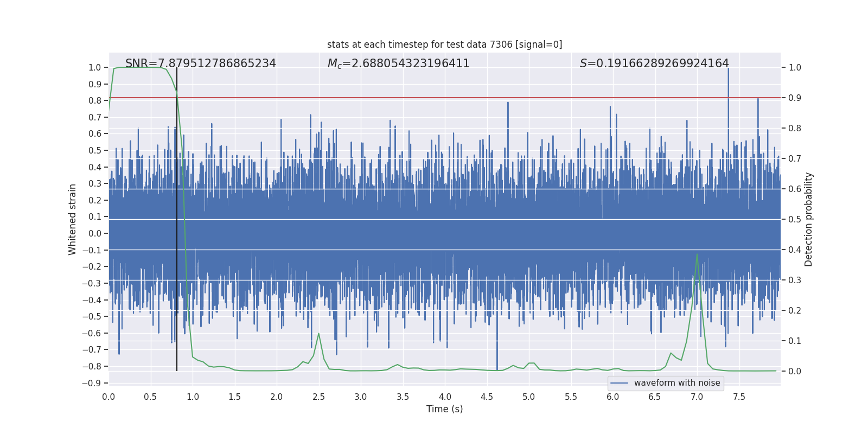Select the SNR value annotation
The width and height of the screenshot is (868, 434).
[x=201, y=63]
